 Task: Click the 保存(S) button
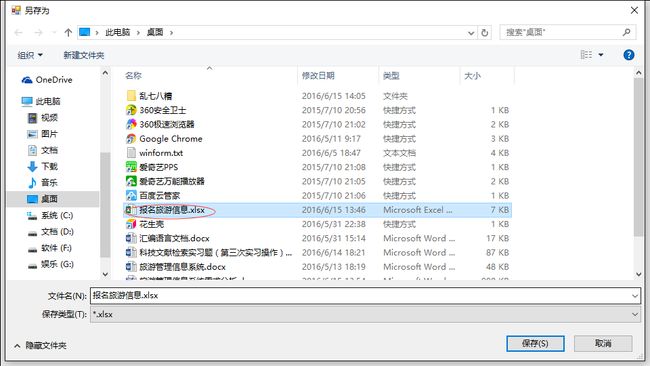535,343
